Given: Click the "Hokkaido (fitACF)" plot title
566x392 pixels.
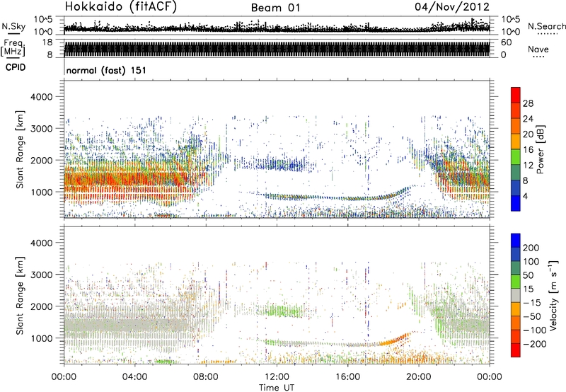Looking at the screenshot, I should [x=121, y=6].
